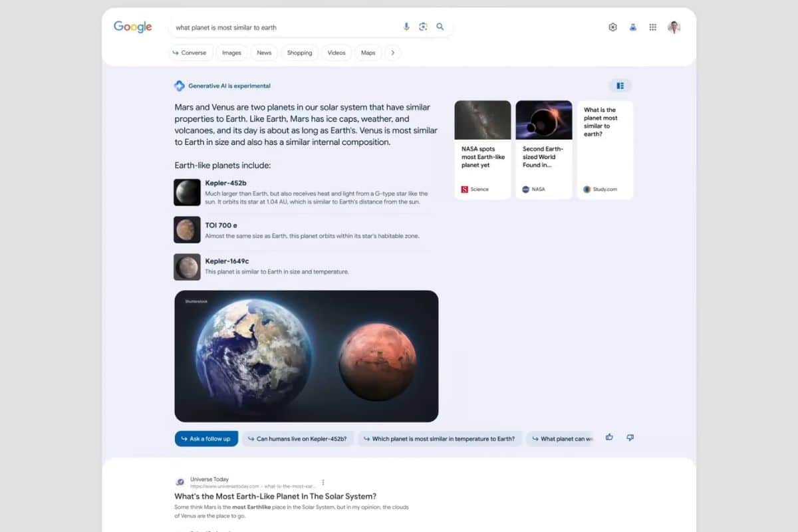Image resolution: width=798 pixels, height=532 pixels.
Task: Click the search query input field
Action: [286, 27]
